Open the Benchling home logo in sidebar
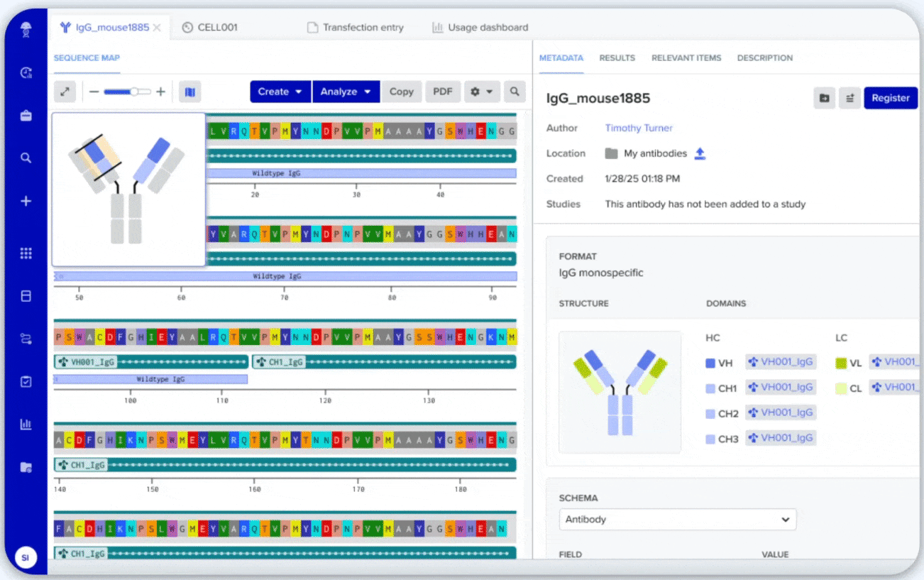This screenshot has height=580, width=924. point(26,29)
